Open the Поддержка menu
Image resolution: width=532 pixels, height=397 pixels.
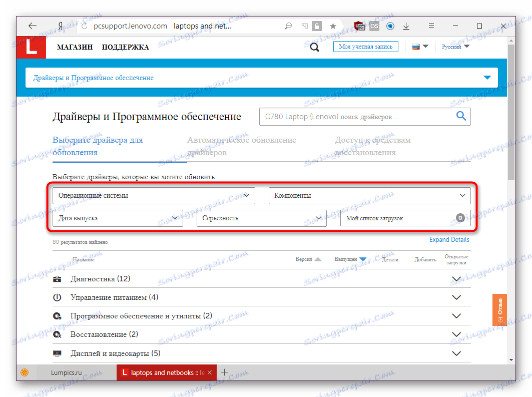125,47
